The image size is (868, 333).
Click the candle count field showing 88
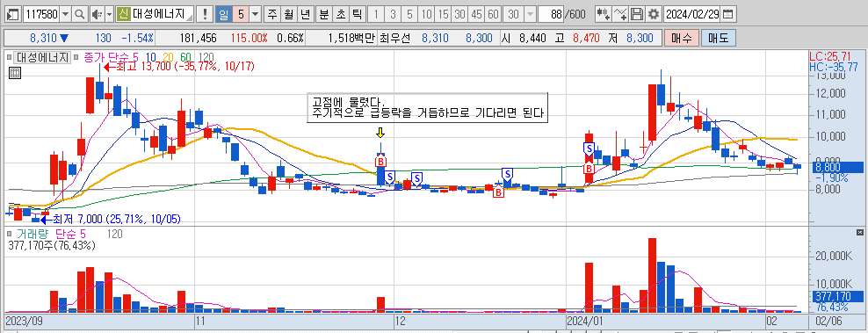[550, 14]
